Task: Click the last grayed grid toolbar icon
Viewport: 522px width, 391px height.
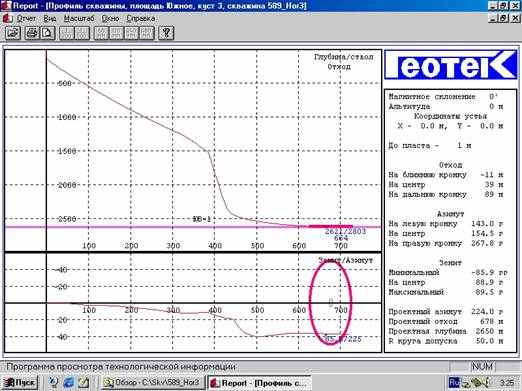Action: (147, 33)
